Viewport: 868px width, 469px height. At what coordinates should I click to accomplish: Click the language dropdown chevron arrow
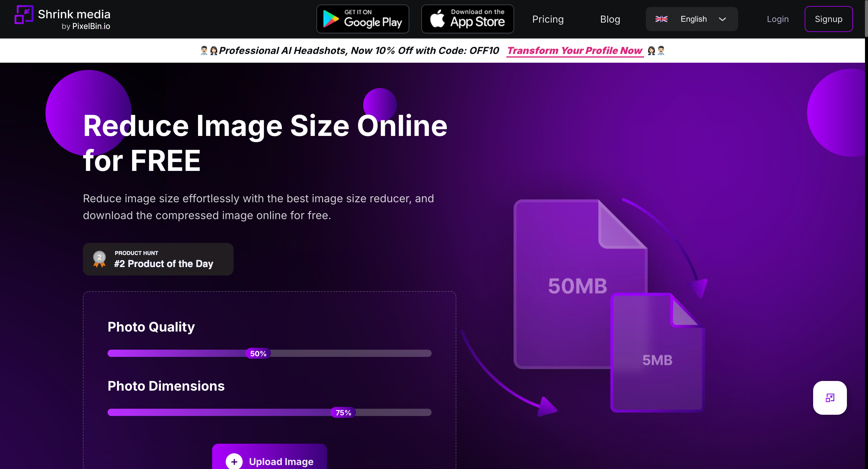(x=722, y=19)
